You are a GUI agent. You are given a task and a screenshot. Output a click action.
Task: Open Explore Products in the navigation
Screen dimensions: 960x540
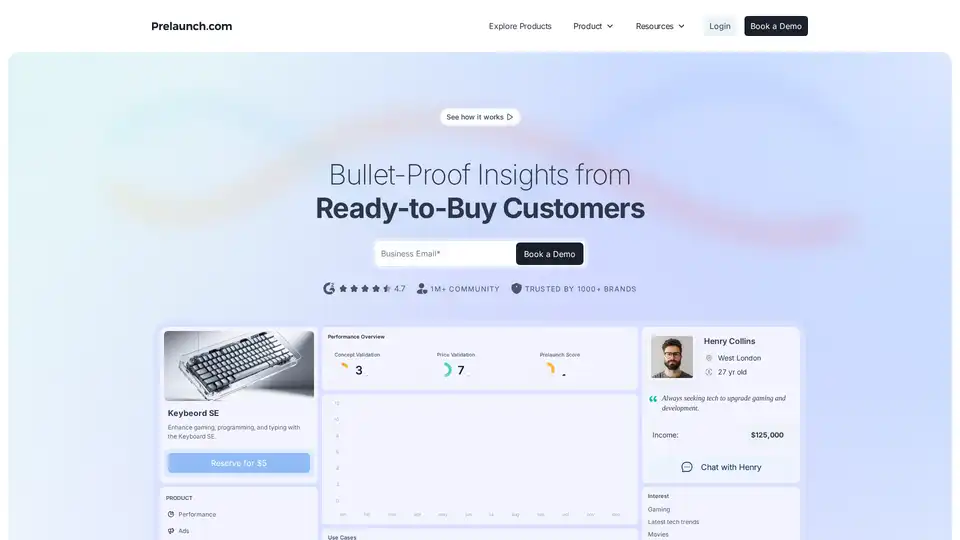(x=520, y=26)
